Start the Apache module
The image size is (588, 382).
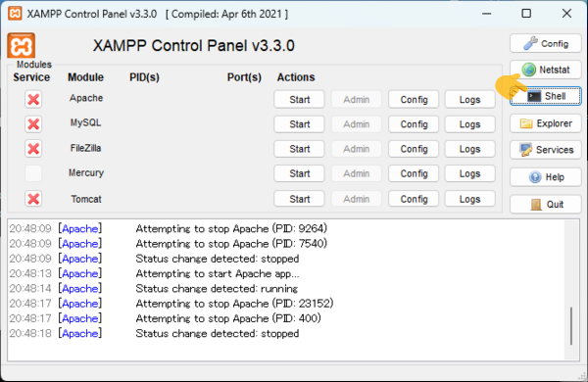tap(299, 99)
